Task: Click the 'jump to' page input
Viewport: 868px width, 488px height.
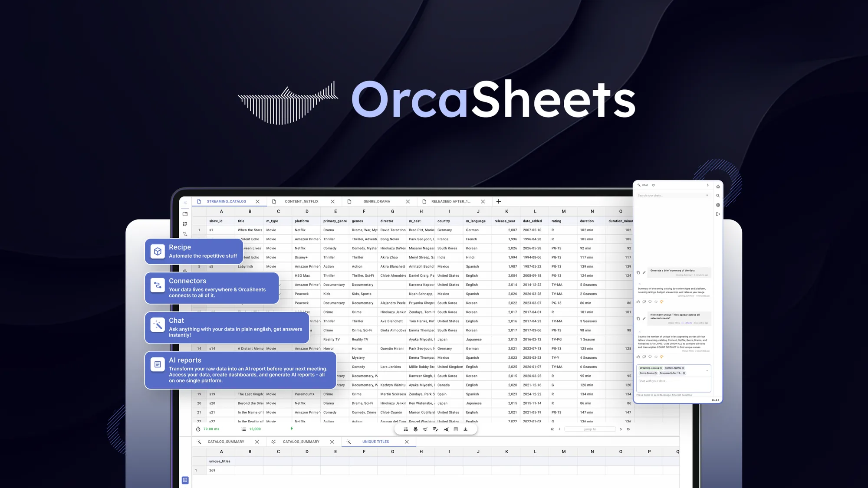Action: (x=590, y=429)
